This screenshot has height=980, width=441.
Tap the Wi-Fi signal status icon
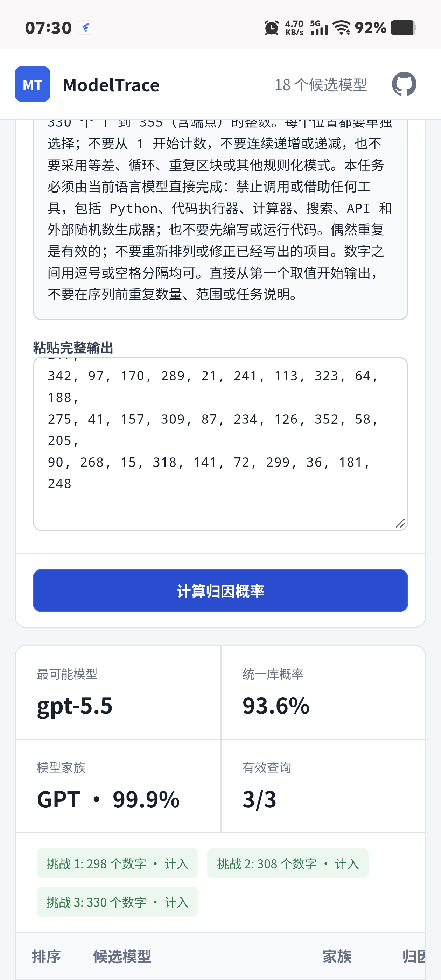(x=341, y=28)
